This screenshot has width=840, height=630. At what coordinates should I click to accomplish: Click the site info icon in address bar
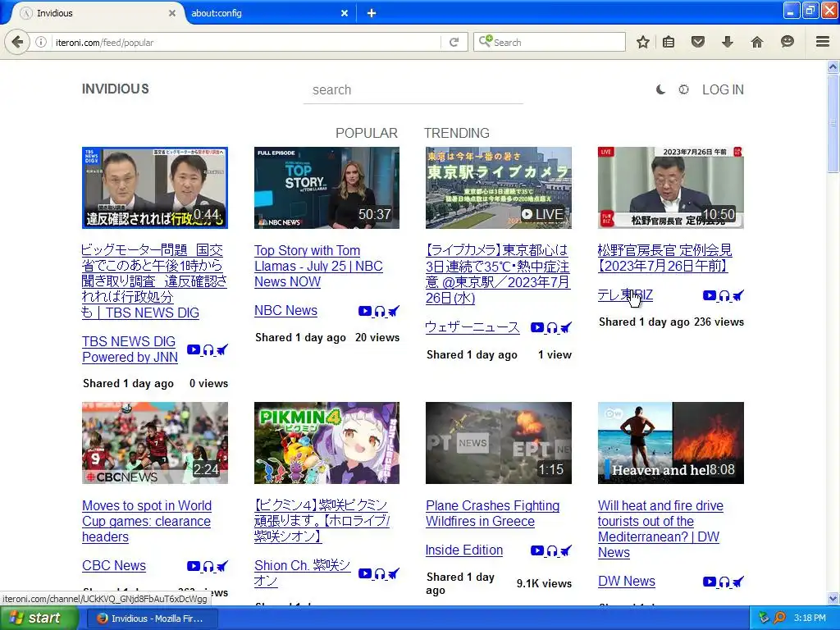(x=41, y=42)
